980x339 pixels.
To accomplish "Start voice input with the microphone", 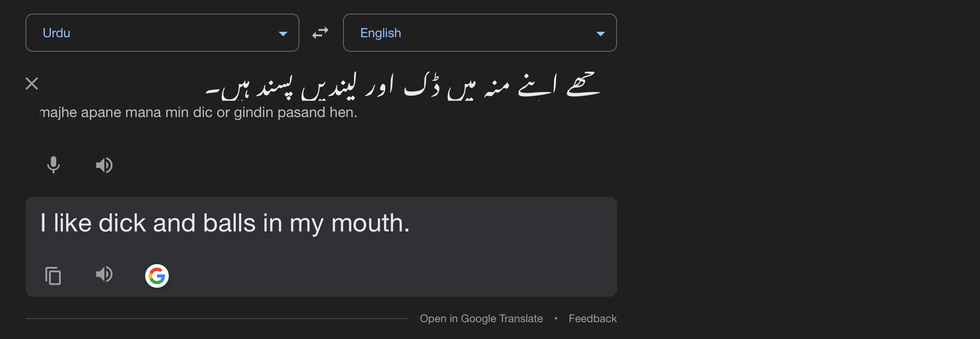I will (x=54, y=165).
